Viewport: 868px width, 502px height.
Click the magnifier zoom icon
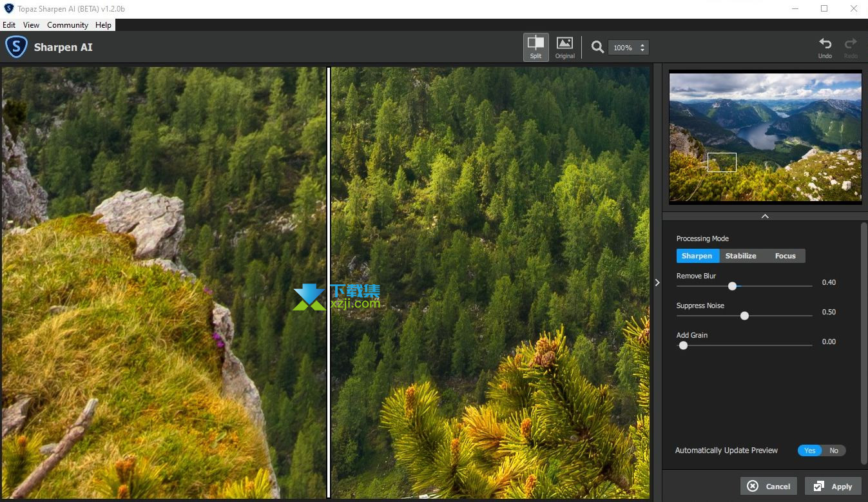597,47
